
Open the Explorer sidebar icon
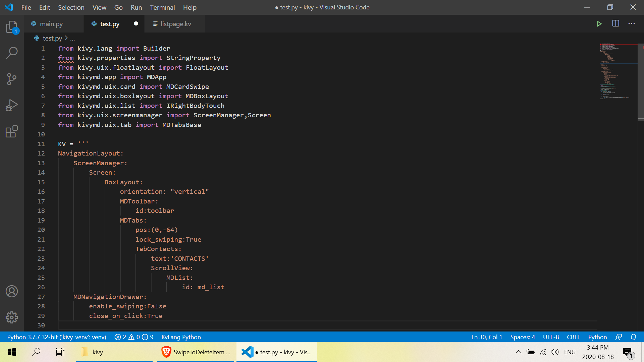click(x=12, y=27)
